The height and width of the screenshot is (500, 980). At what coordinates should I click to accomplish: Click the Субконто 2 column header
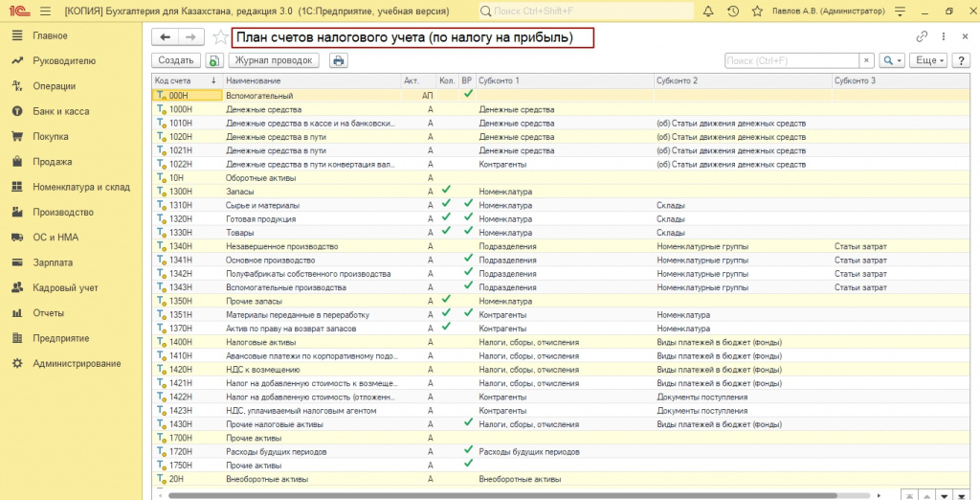(x=743, y=80)
